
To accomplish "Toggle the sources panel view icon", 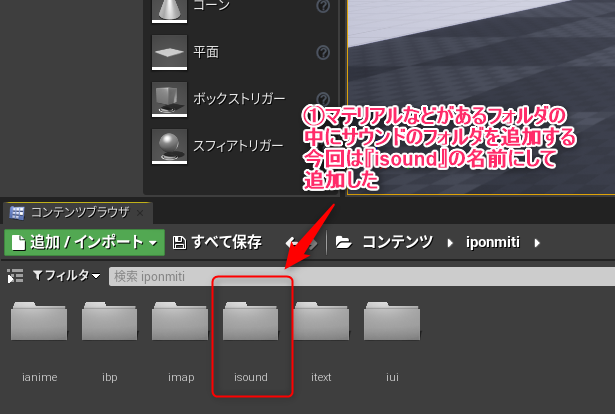I will pyautogui.click(x=15, y=276).
